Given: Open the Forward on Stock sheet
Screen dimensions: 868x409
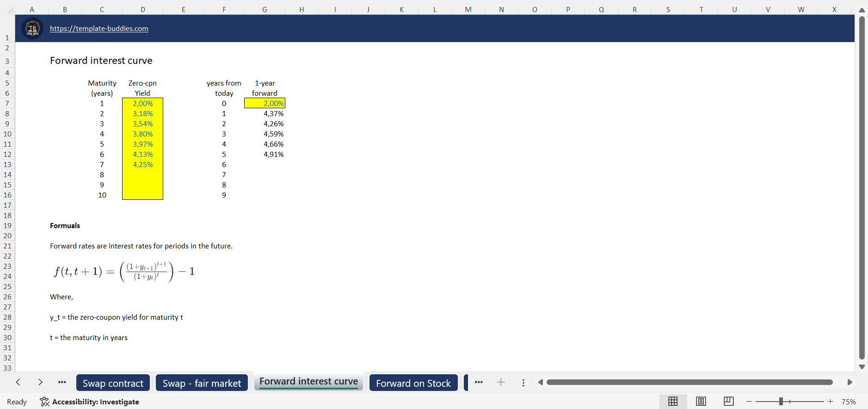Looking at the screenshot, I should [413, 383].
